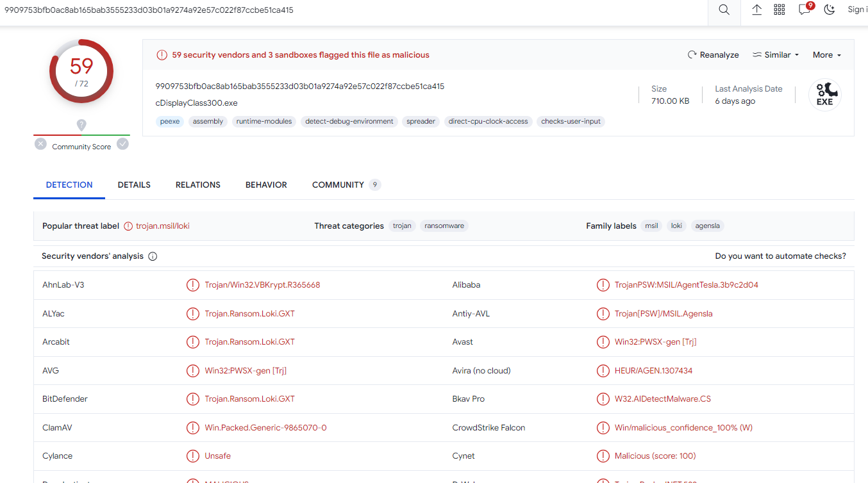Open the apps grid icon

[780, 10]
